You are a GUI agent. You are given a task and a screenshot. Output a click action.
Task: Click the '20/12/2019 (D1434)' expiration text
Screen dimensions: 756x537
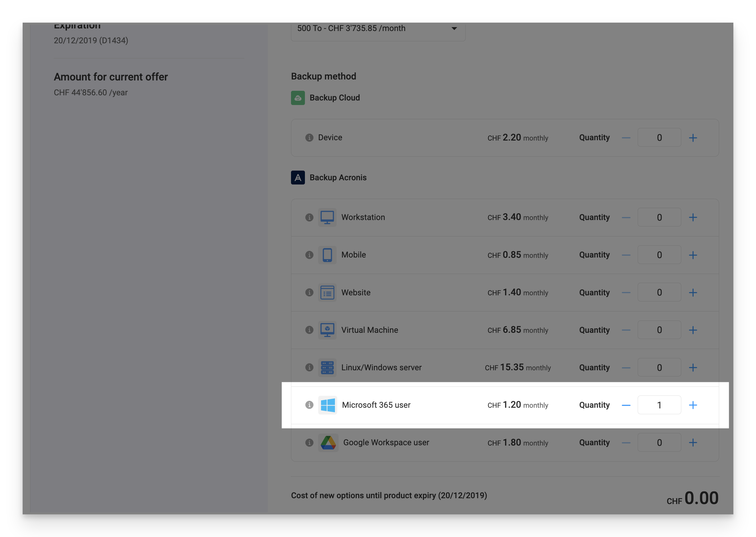[91, 41]
